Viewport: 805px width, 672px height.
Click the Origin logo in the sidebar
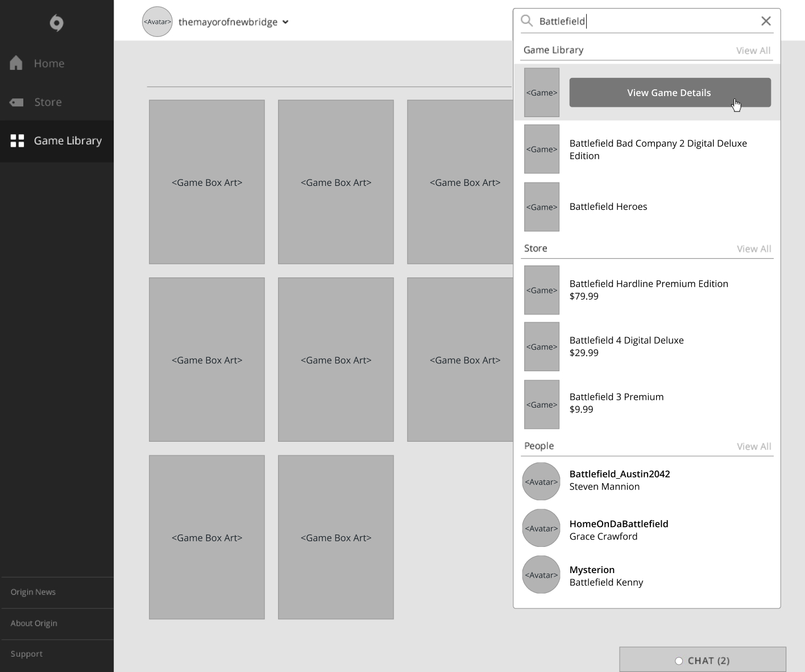(x=56, y=23)
